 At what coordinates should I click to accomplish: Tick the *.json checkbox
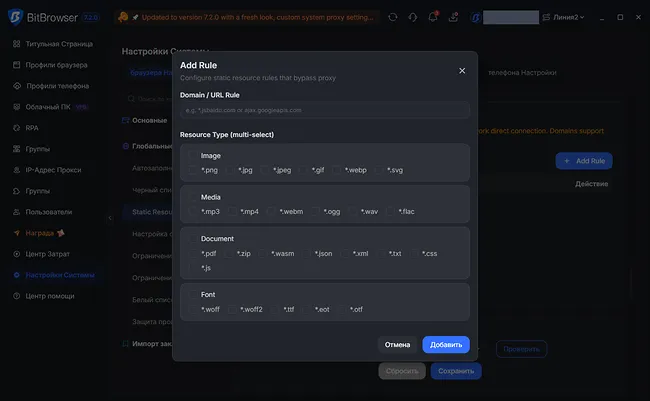coord(306,253)
